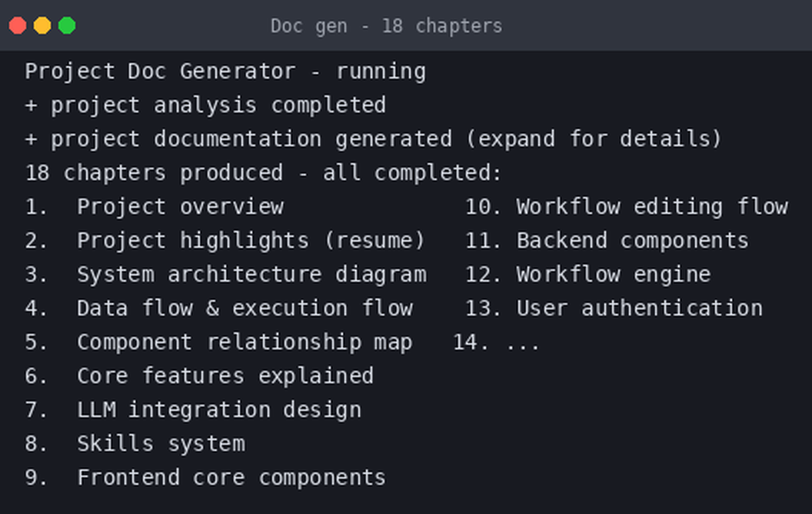Click the red close window button
The image size is (812, 514).
pos(18,25)
